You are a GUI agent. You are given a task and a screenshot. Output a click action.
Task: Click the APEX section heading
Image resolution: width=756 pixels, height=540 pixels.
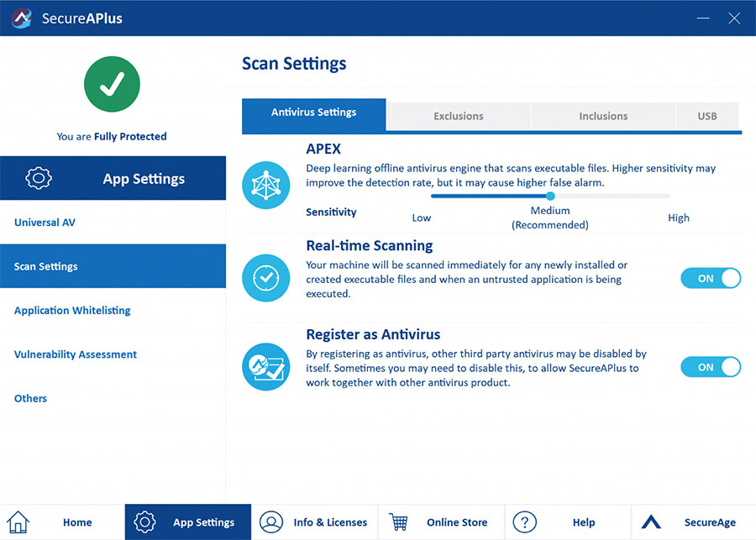point(323,149)
